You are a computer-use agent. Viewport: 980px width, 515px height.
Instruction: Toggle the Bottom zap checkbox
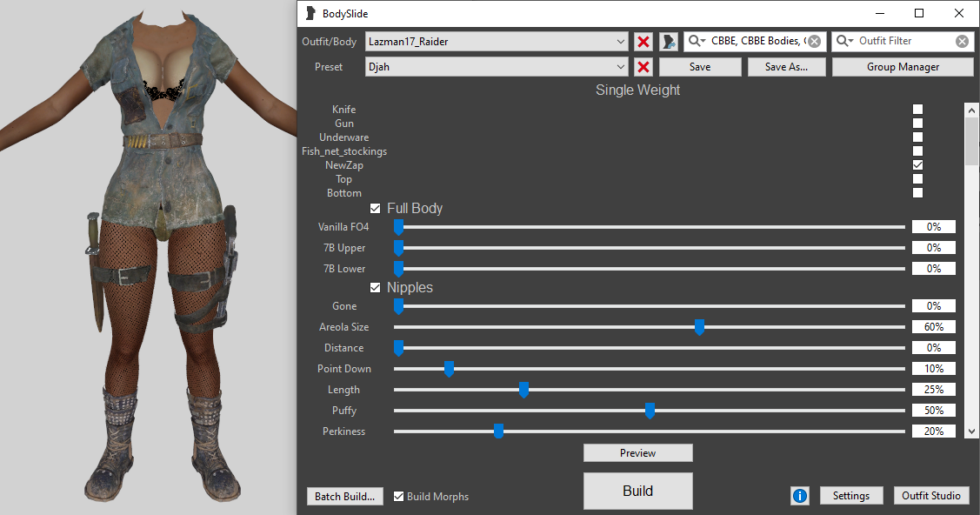[x=917, y=192]
